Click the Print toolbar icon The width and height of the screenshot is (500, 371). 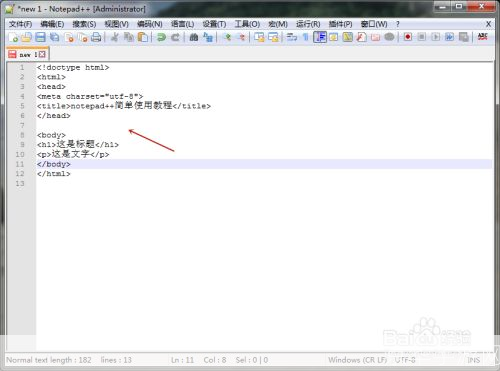96,37
